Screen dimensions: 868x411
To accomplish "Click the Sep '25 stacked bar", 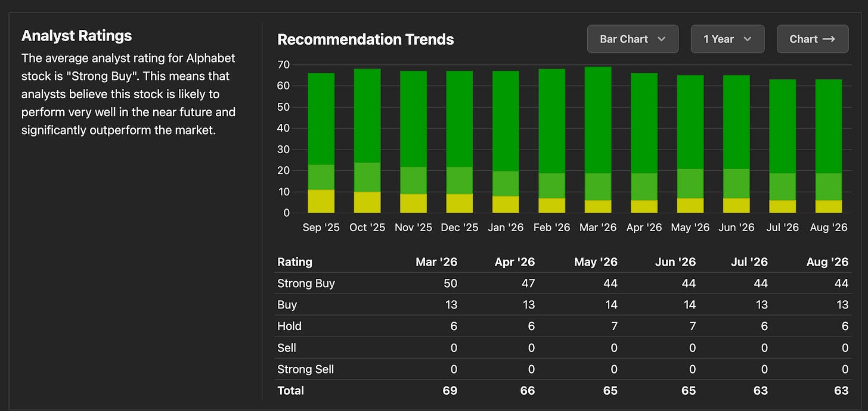I will click(x=321, y=143).
